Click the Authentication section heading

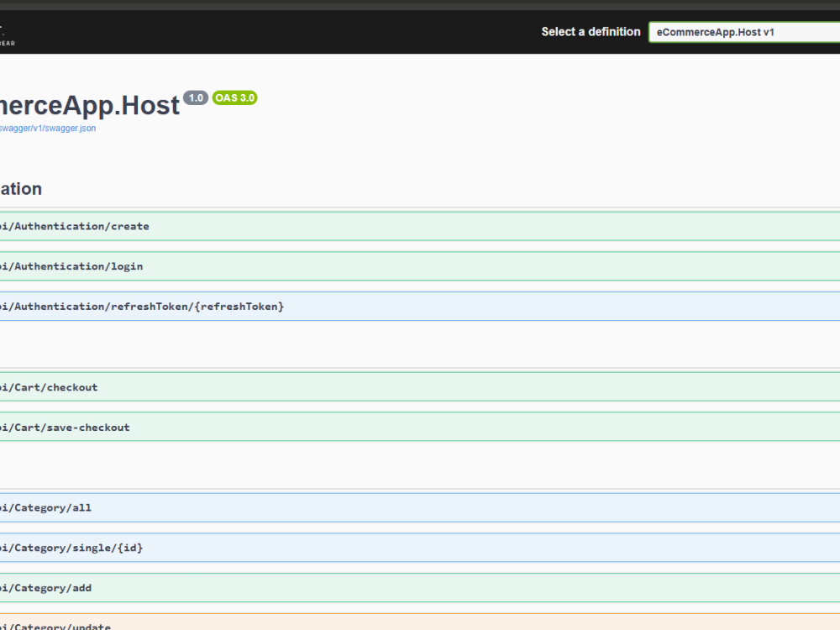(x=21, y=189)
